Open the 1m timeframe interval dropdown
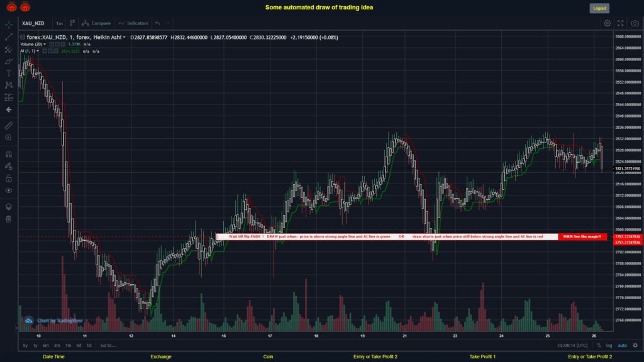 58,23
